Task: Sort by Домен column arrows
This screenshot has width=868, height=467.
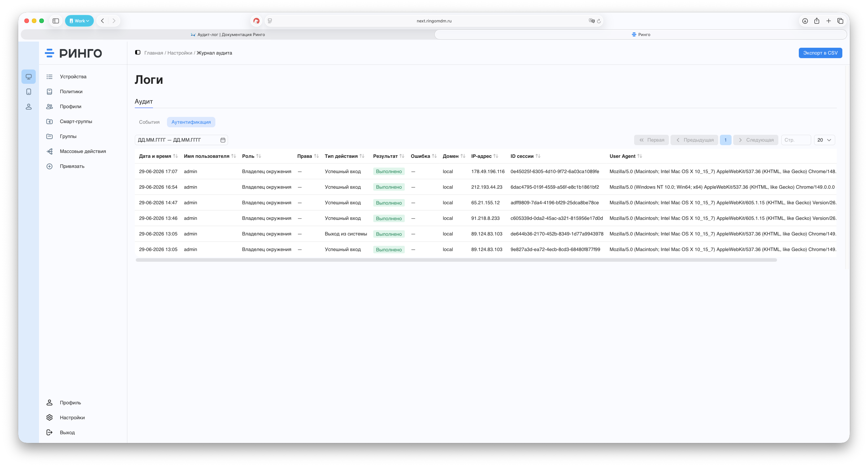Action: coord(463,156)
